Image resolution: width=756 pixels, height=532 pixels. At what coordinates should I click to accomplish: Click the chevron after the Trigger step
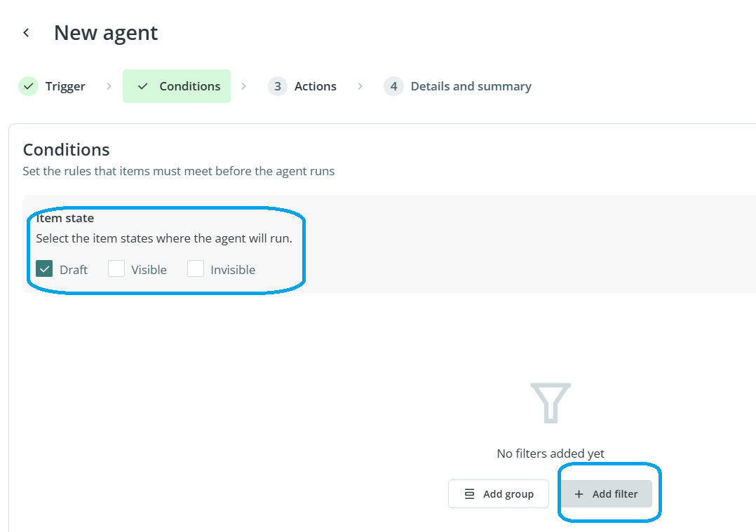[109, 86]
